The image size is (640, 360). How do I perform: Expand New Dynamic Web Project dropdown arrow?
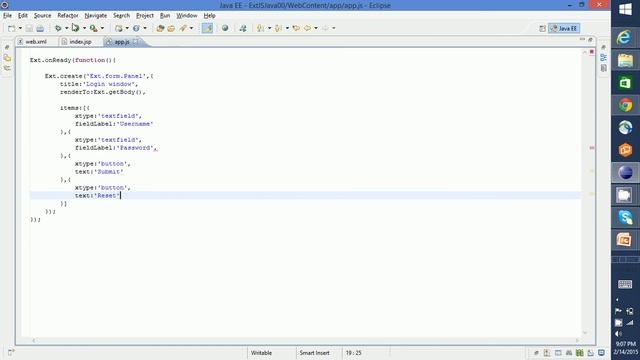pos(127,28)
